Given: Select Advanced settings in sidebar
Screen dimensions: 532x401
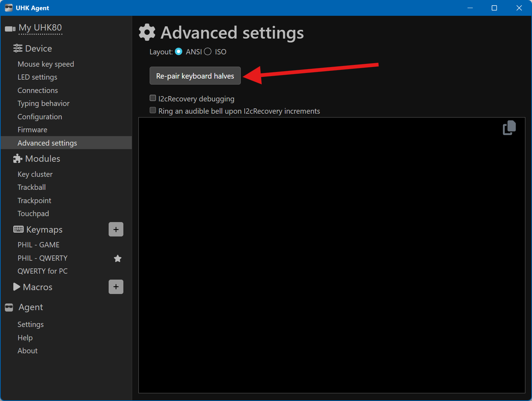Looking at the screenshot, I should tap(66, 143).
